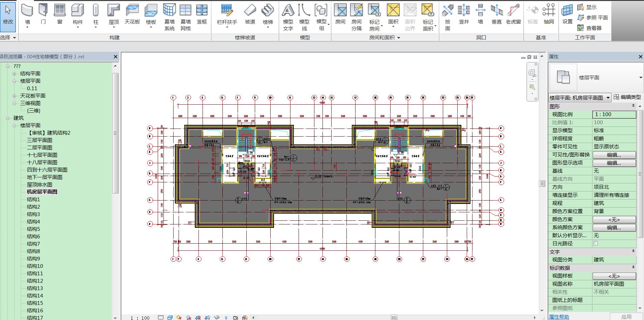Click the 编辑类型 button

[x=627, y=97]
